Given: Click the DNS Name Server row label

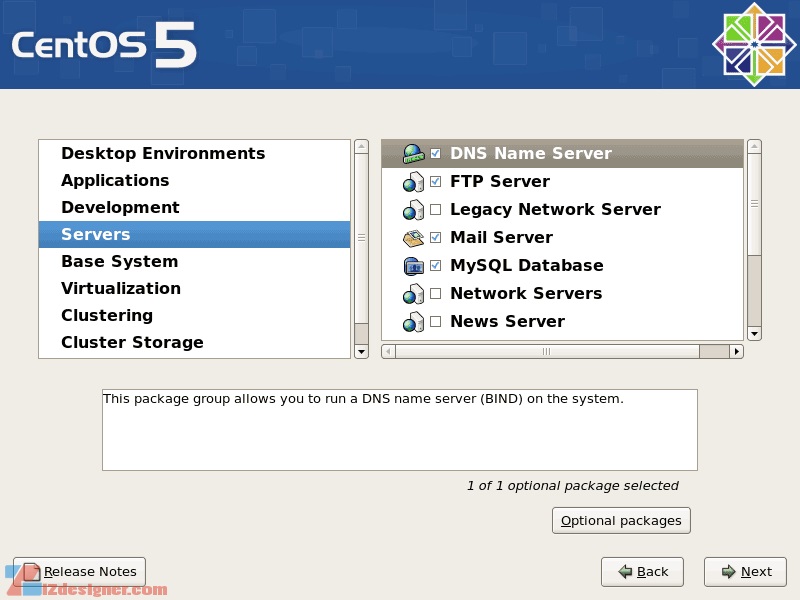Looking at the screenshot, I should (x=531, y=154).
